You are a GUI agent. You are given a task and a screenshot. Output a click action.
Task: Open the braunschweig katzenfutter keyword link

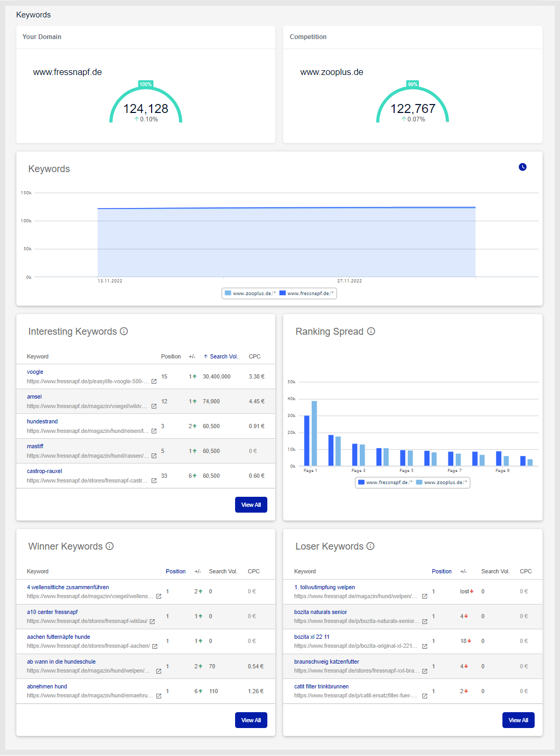pos(326,661)
